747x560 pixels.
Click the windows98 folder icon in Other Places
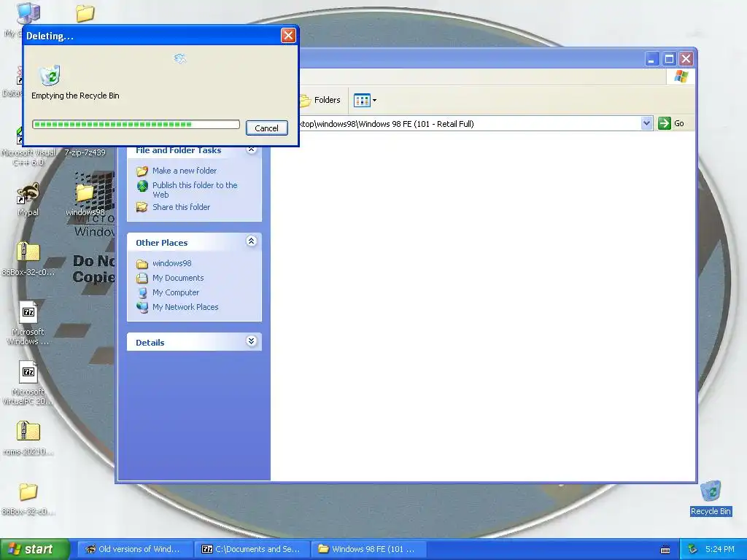pos(142,264)
